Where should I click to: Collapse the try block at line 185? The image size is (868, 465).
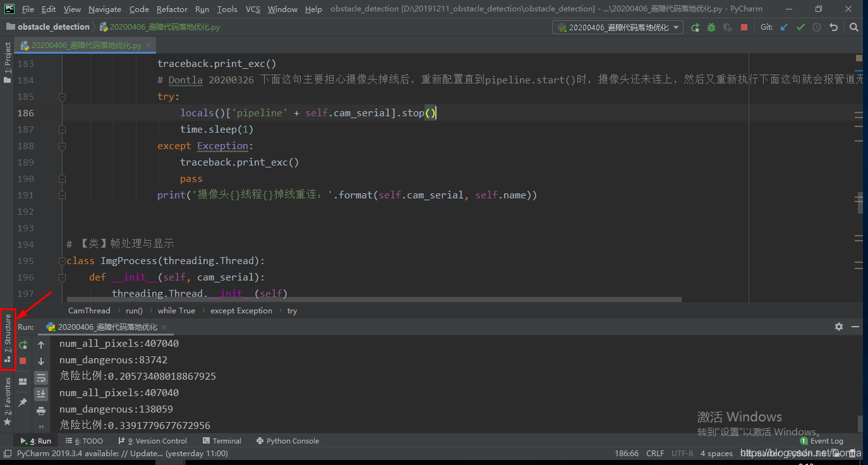(61, 96)
